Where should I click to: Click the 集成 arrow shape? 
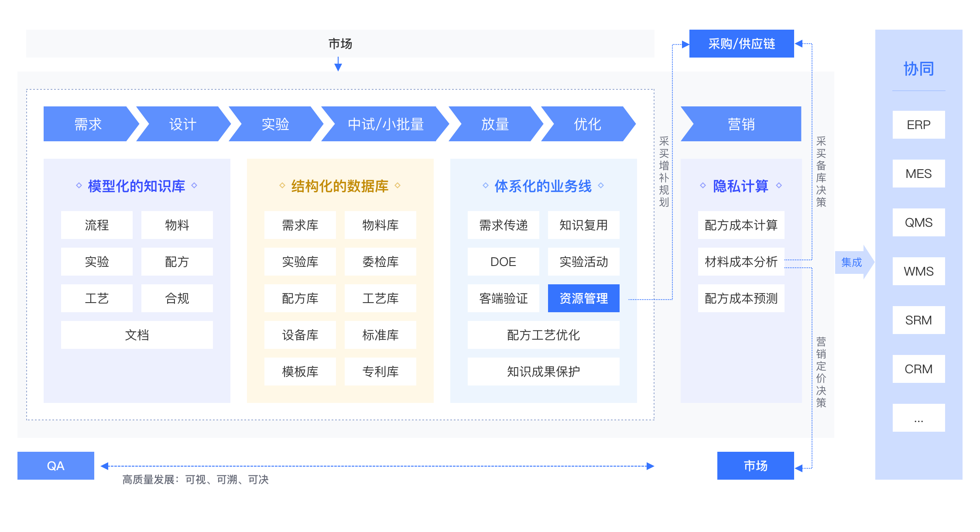(x=852, y=262)
